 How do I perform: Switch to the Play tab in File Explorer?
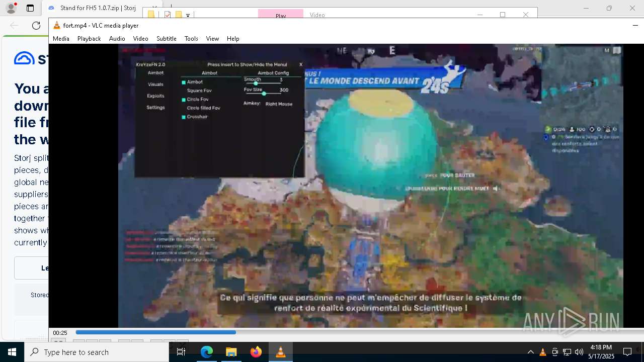tap(281, 15)
